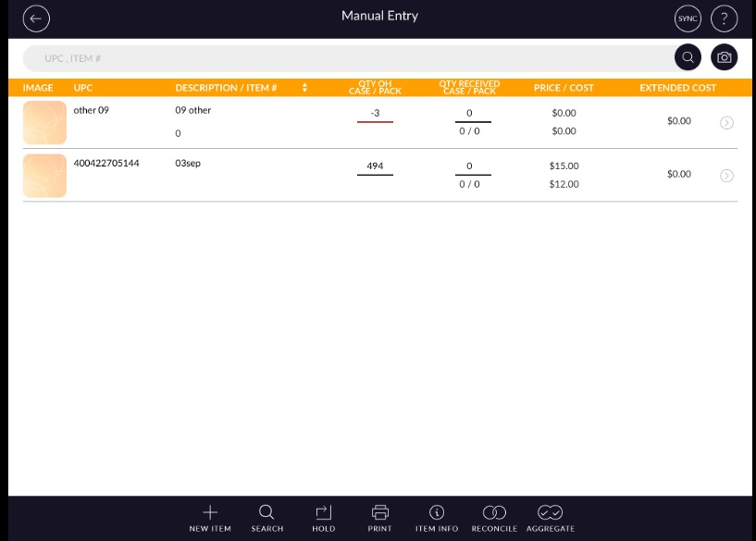The width and height of the screenshot is (756, 541).
Task: Open the camera barcode scanner
Action: pos(725,57)
